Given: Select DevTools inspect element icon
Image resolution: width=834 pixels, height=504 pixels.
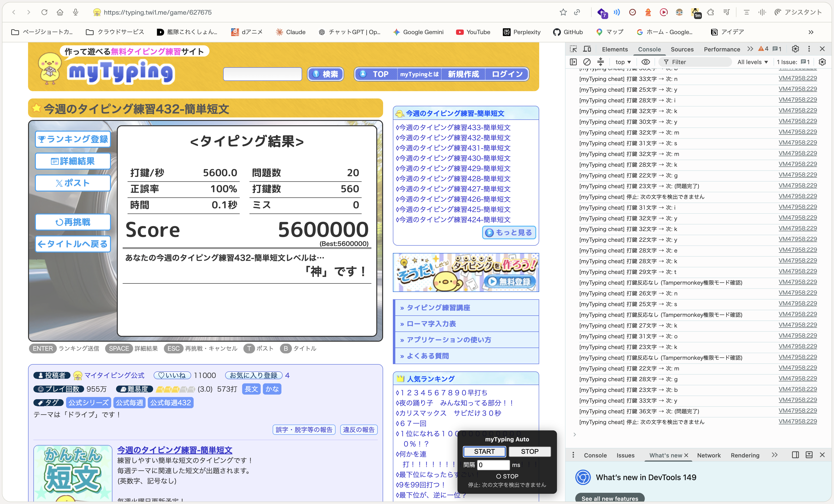Looking at the screenshot, I should click(x=573, y=49).
